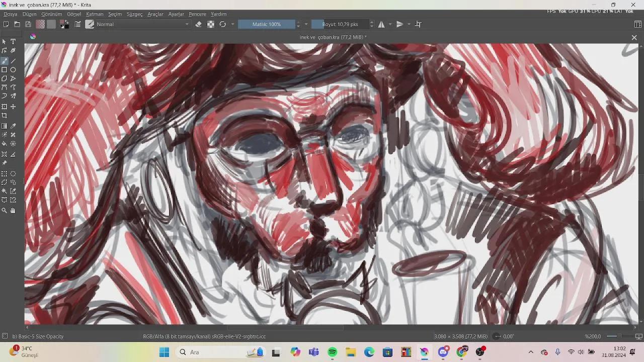Adjust the zoom slider in the status bar
This screenshot has width=644, height=362.
coord(618,336)
